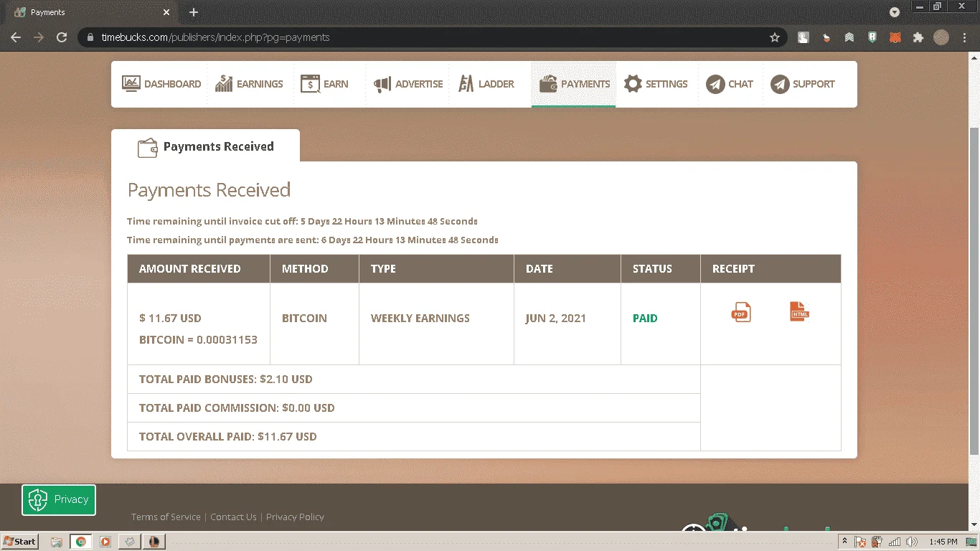The height and width of the screenshot is (551, 980).
Task: Open the shield extension icon
Action: coord(872,37)
